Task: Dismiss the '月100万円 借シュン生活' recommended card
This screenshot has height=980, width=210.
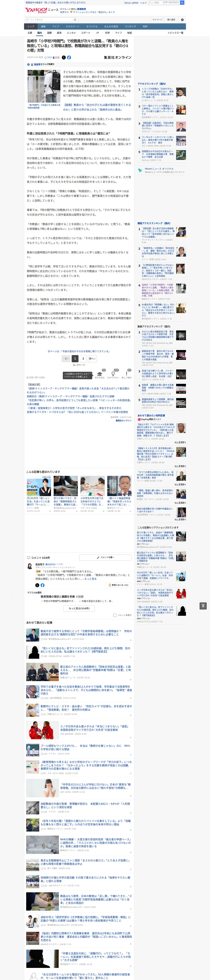Action: (x=50, y=511)
